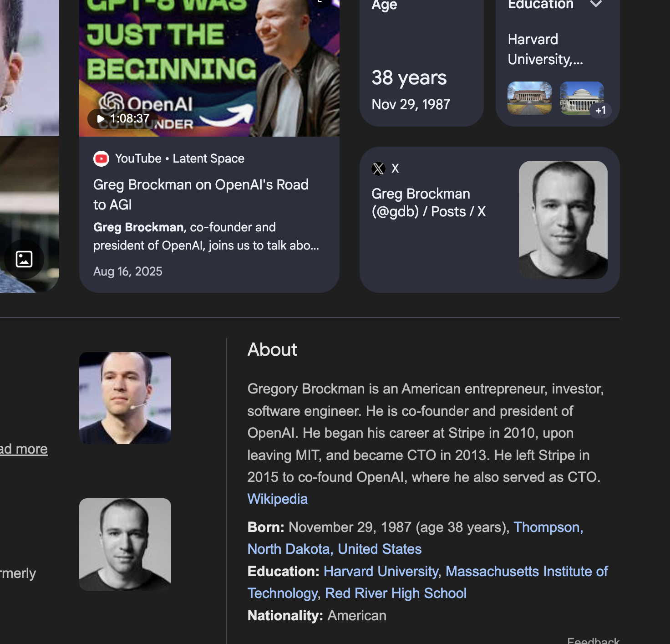Open the color headset photo thumbnail
The height and width of the screenshot is (644, 670).
(x=125, y=398)
